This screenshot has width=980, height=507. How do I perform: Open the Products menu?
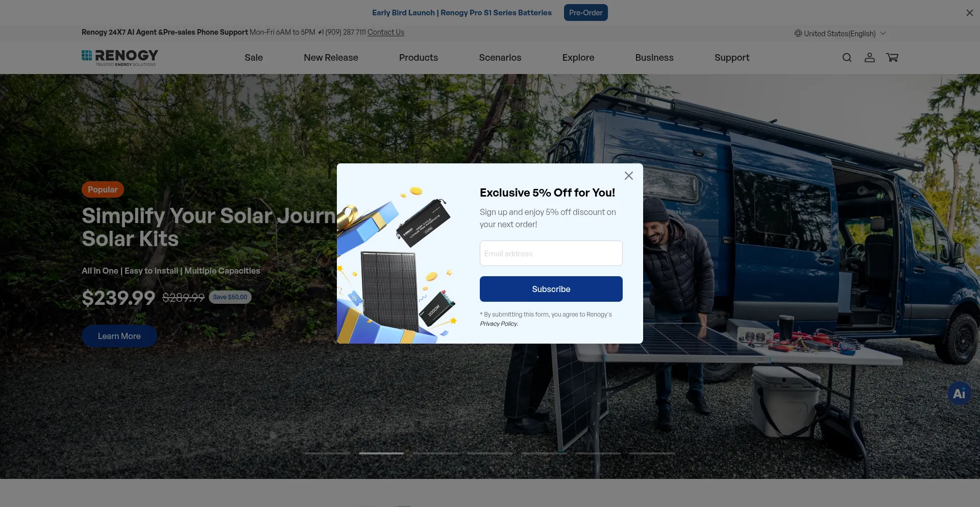coord(419,58)
